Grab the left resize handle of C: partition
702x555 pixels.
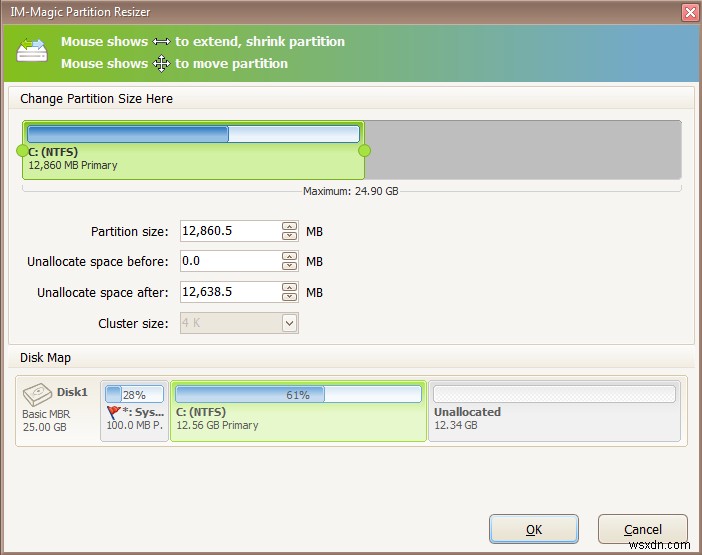tap(22, 151)
